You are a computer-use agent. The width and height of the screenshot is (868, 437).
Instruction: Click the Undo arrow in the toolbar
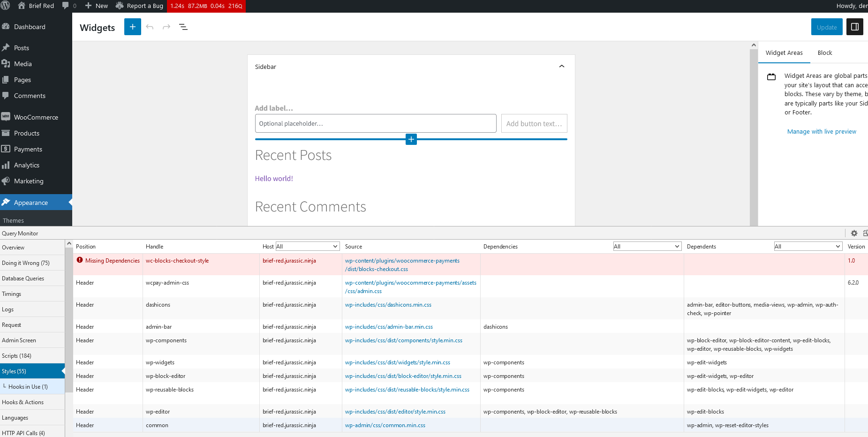(x=150, y=27)
